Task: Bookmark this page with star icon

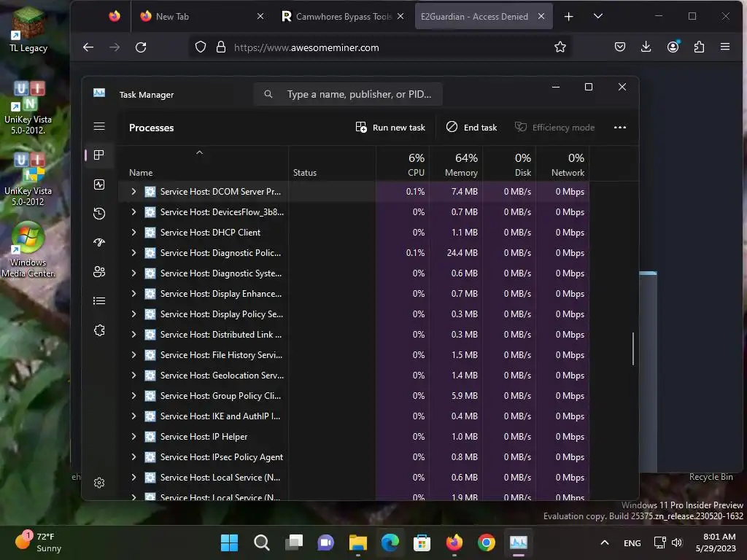Action: (560, 47)
